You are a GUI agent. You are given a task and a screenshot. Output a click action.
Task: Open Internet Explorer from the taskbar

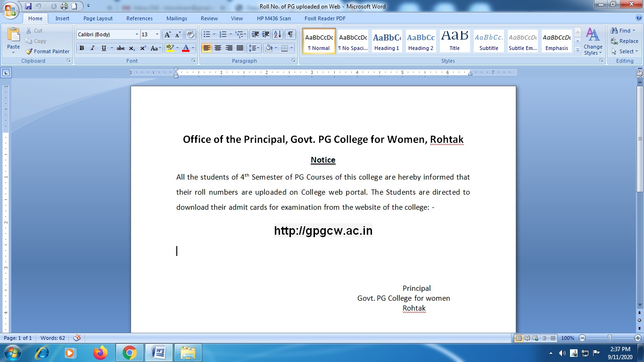pos(42,353)
